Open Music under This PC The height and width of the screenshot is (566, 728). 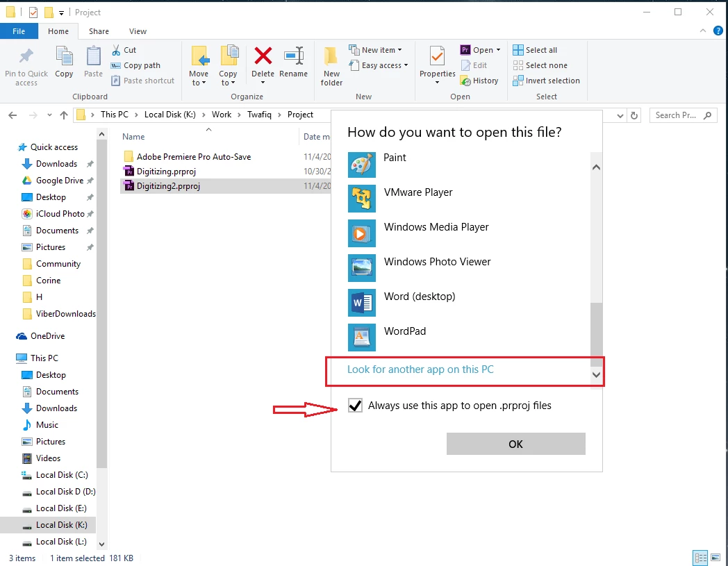pos(47,425)
